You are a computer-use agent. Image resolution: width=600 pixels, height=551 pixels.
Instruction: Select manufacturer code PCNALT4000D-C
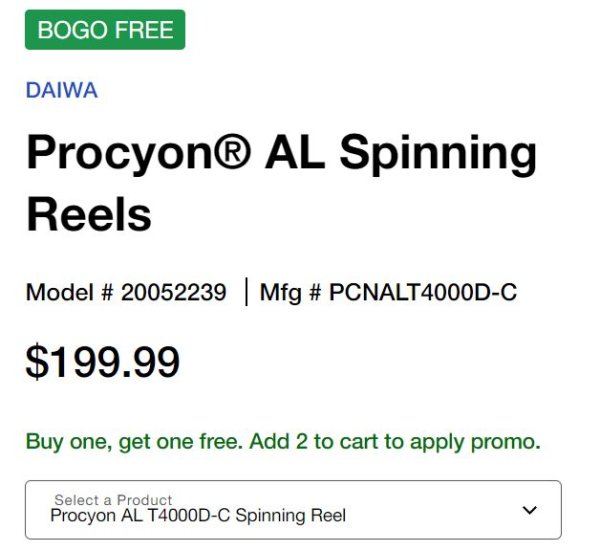pos(423,292)
